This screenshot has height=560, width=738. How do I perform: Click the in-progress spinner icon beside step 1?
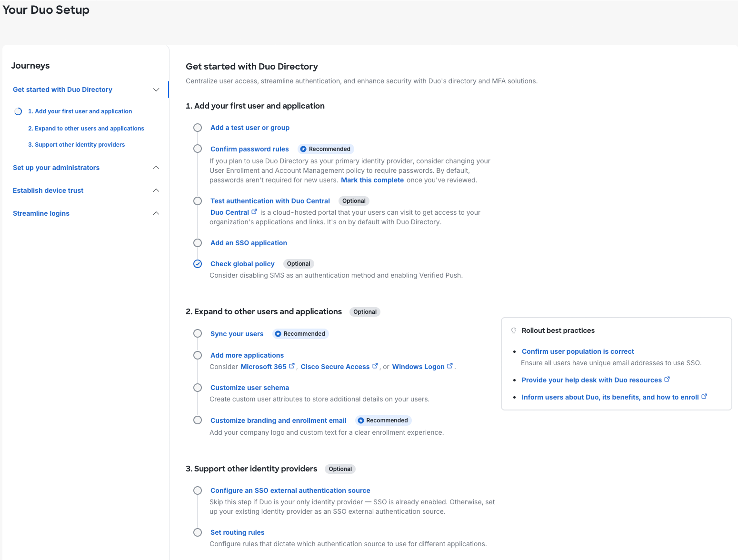point(18,111)
